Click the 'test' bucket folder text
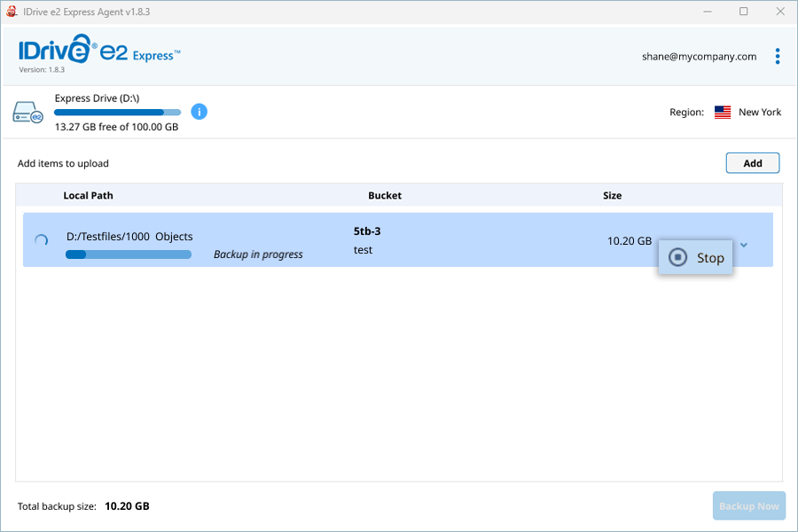Viewport: 798px width, 532px height. 363,250
